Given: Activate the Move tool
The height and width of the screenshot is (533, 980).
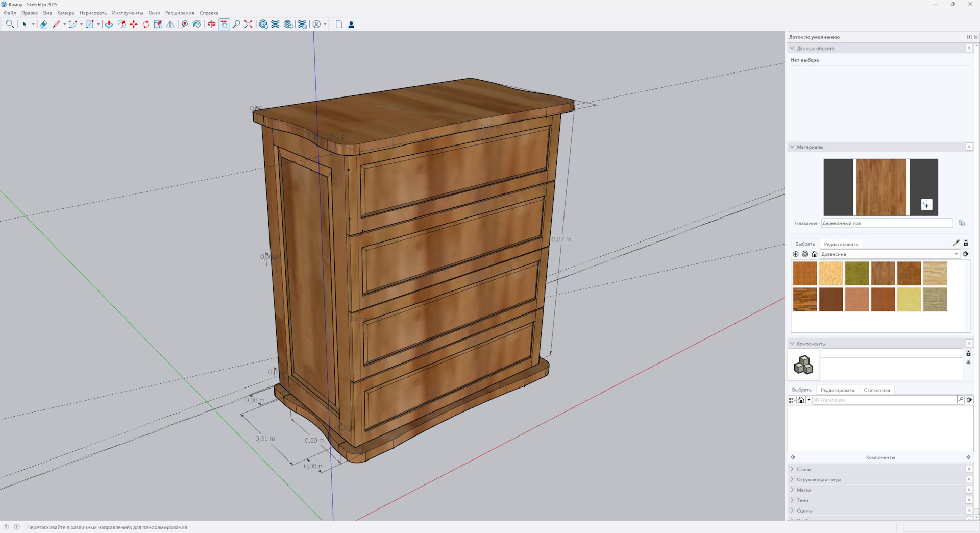Looking at the screenshot, I should 134,24.
